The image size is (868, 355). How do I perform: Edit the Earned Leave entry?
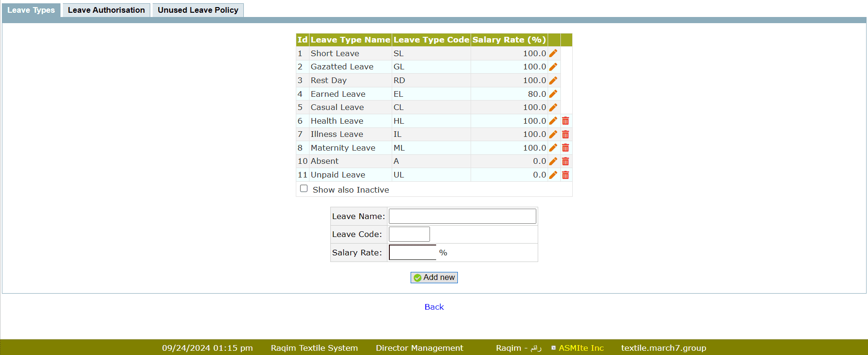[x=553, y=94]
